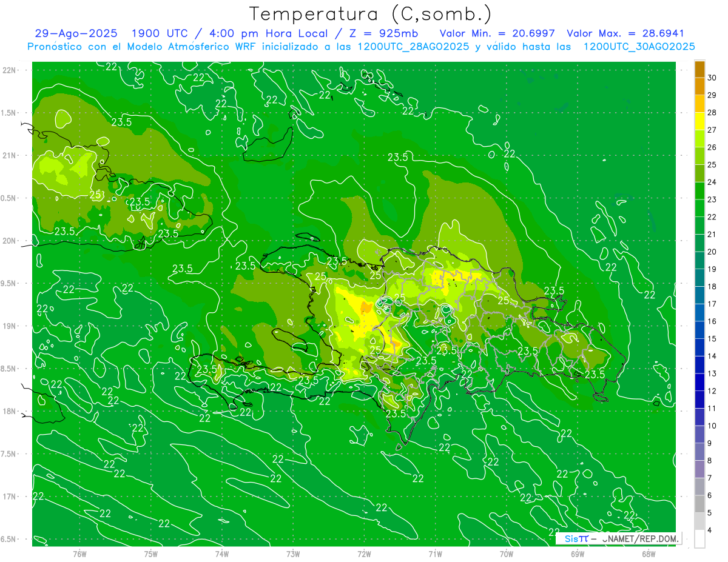Click the green colorbar segment between 22 and 23

click(x=700, y=209)
